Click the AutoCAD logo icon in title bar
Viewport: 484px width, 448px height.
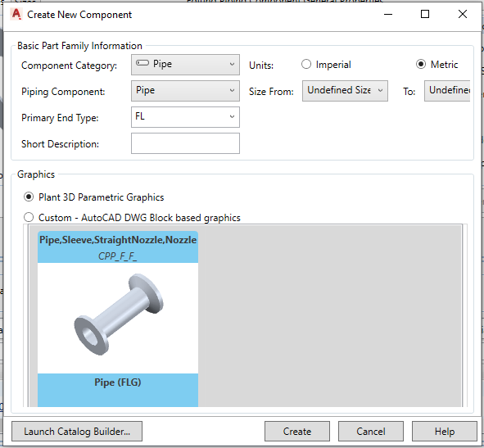16,14
